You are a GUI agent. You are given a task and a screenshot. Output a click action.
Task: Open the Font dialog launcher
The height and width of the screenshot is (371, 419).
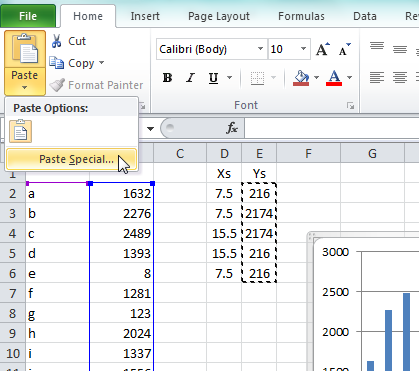click(x=350, y=106)
